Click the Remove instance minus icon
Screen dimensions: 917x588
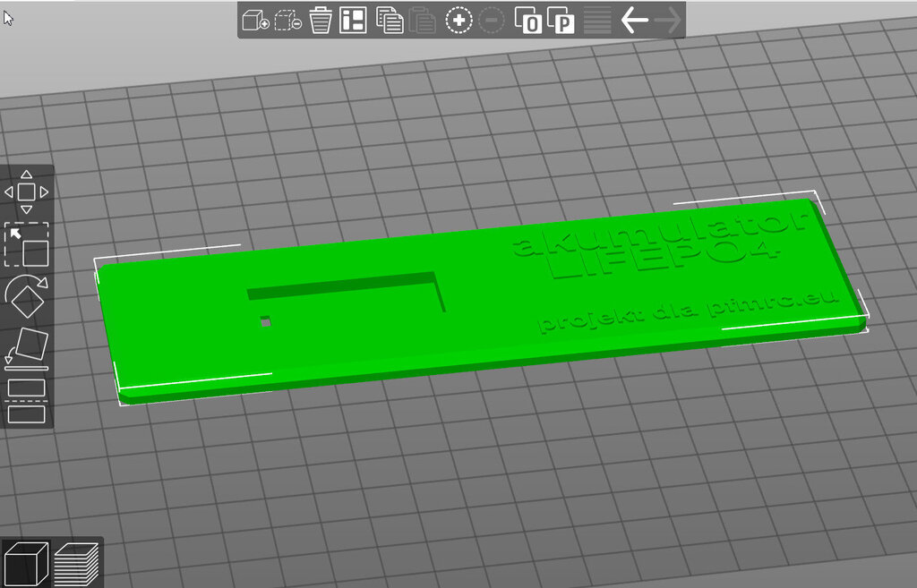492,21
